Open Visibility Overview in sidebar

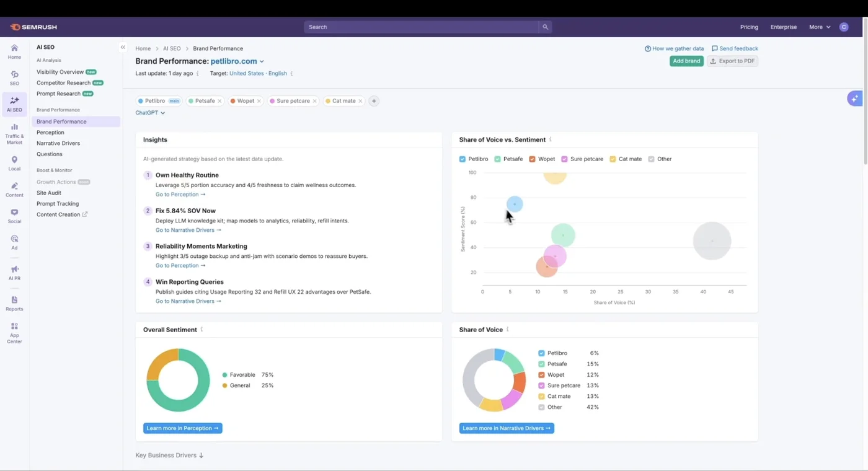click(x=60, y=72)
